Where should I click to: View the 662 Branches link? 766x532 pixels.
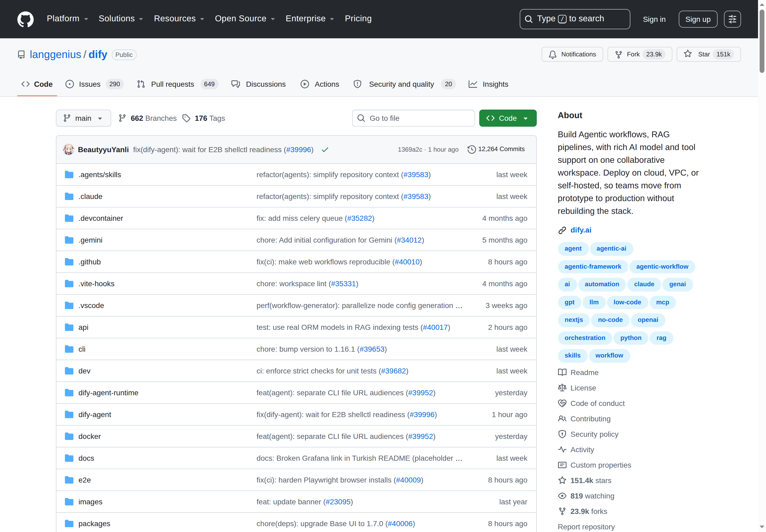[x=148, y=118]
